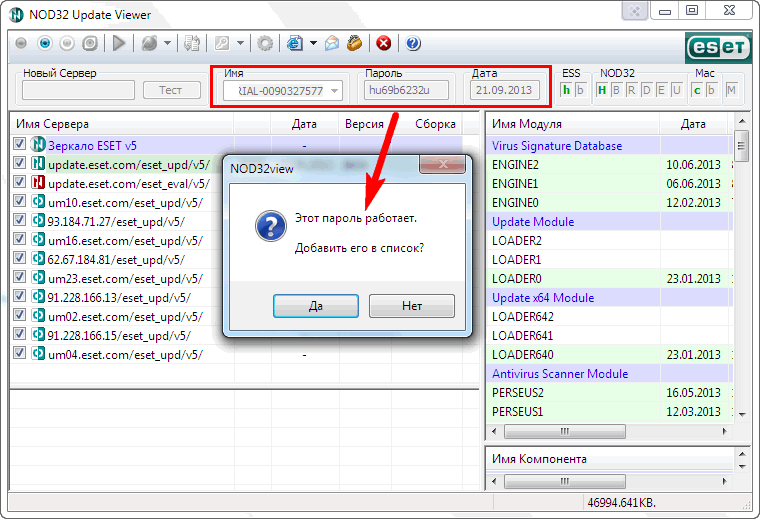Sort by the Имя Сервера column header
The image size is (760, 519).
[x=122, y=124]
